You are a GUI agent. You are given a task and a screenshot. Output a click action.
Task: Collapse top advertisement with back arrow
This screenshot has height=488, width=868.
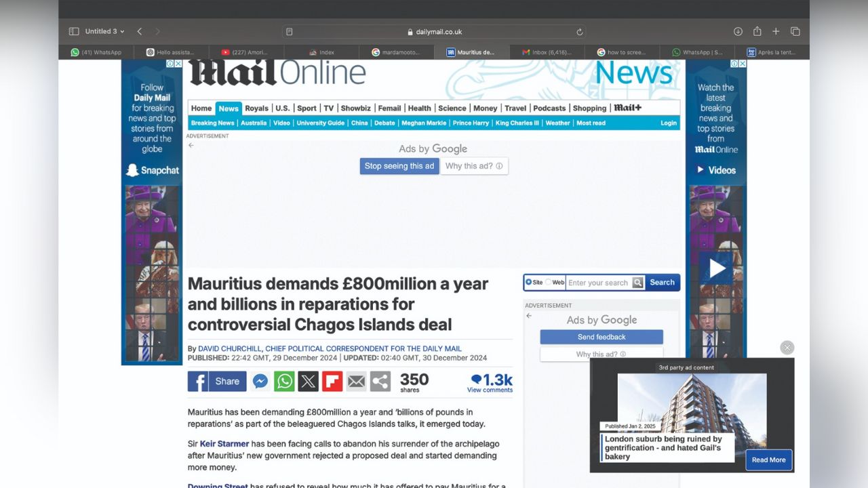click(191, 145)
